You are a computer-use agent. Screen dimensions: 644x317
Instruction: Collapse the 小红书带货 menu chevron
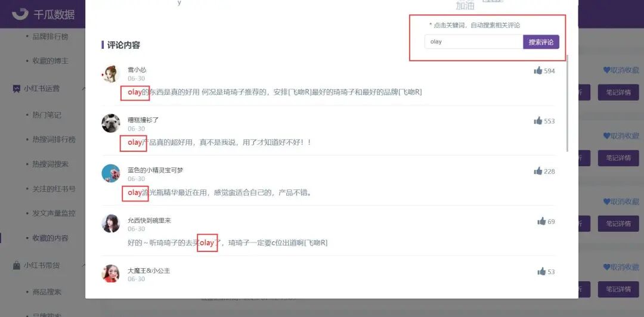click(x=83, y=266)
